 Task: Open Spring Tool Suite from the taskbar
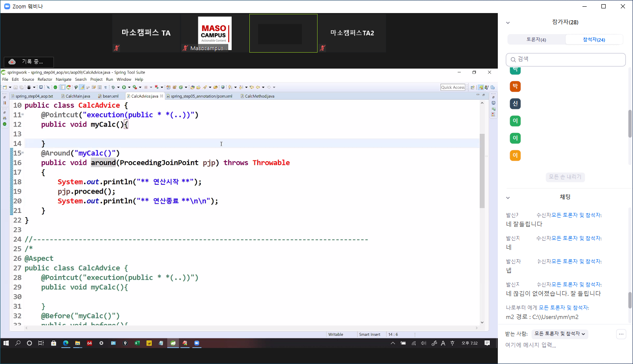click(x=173, y=343)
